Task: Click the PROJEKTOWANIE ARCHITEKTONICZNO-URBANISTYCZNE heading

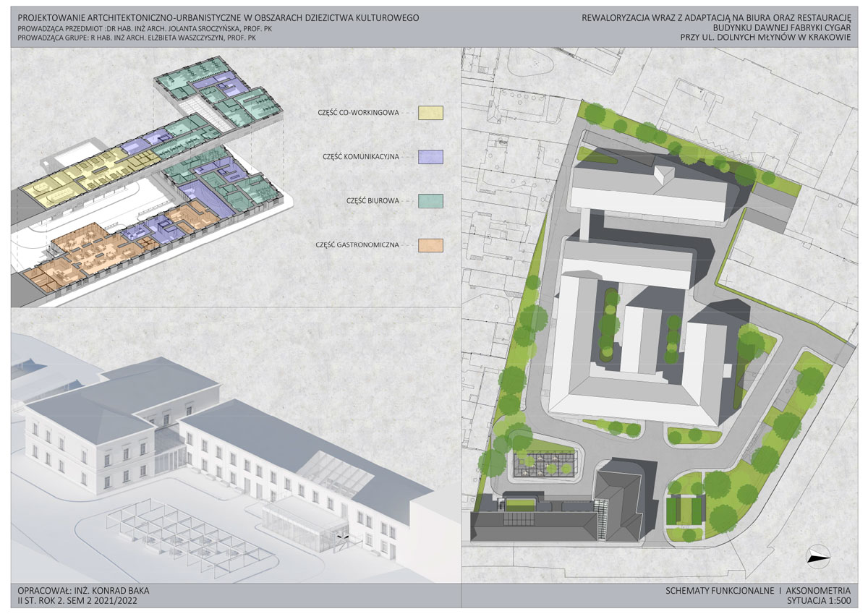Action: pyautogui.click(x=216, y=16)
